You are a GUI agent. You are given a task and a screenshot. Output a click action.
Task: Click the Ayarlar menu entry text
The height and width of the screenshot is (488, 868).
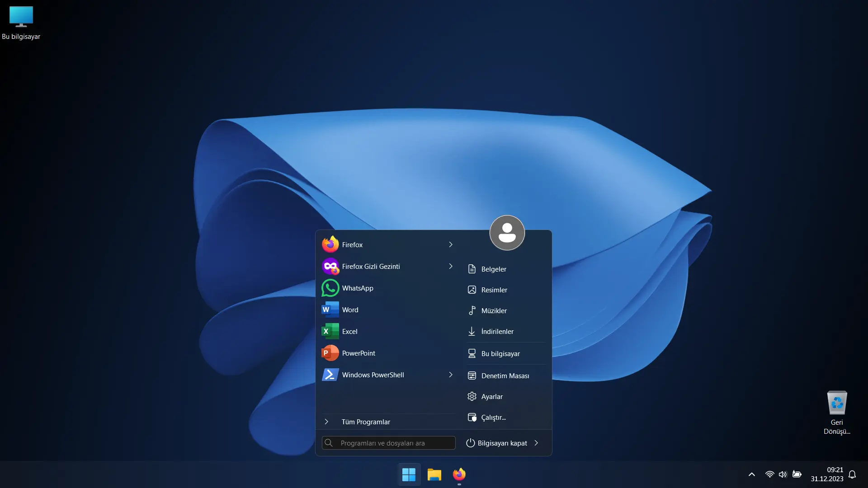[x=492, y=396]
